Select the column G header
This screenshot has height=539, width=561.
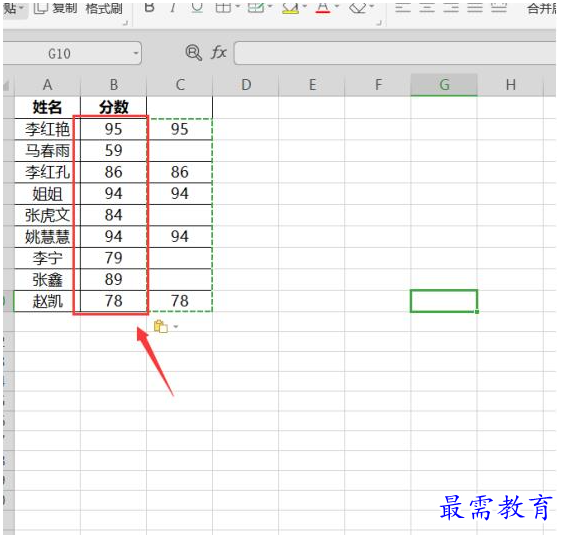point(444,85)
